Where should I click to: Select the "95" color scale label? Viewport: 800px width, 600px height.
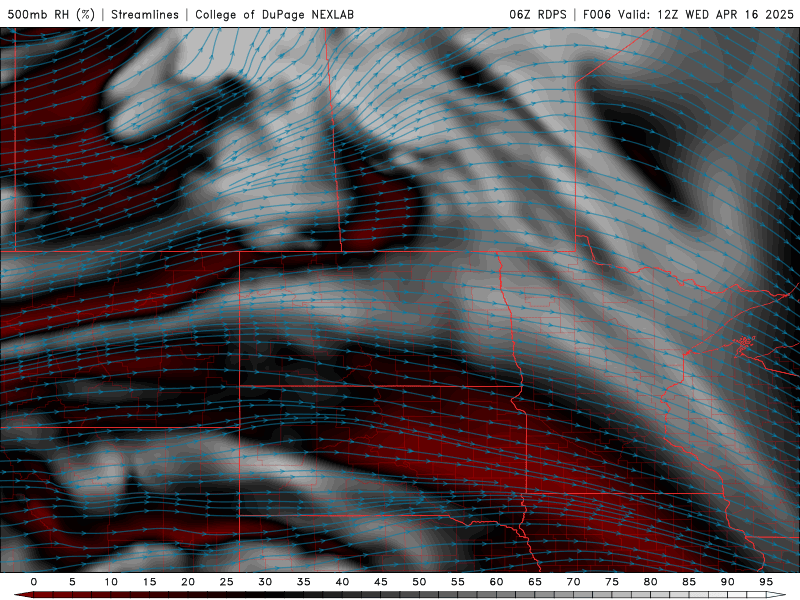[x=766, y=582]
